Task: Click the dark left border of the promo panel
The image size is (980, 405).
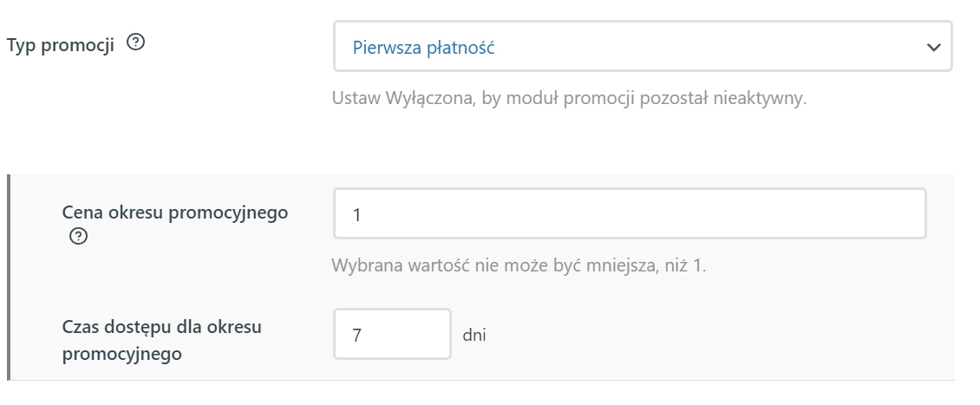Action: (x=9, y=277)
